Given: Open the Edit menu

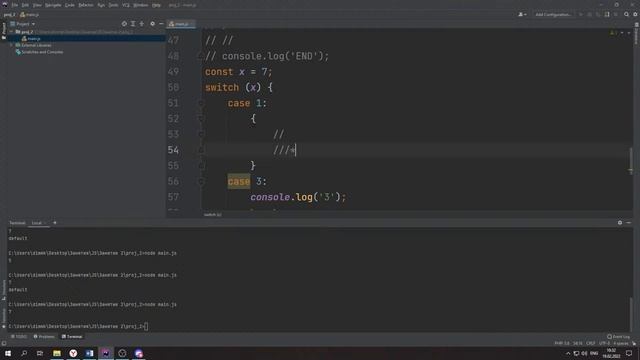Looking at the screenshot, I should [25, 5].
